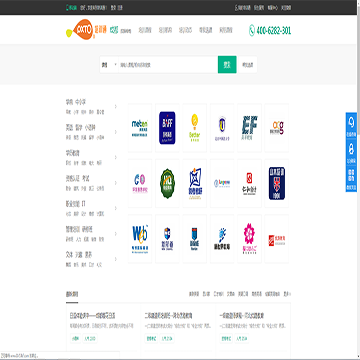Expand the IT skills category chevron

116,208
